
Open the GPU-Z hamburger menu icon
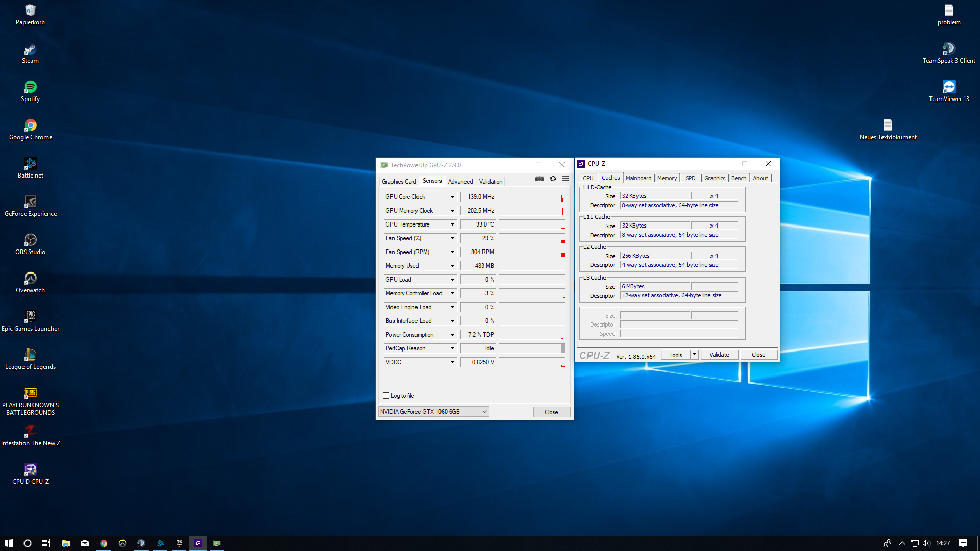566,179
